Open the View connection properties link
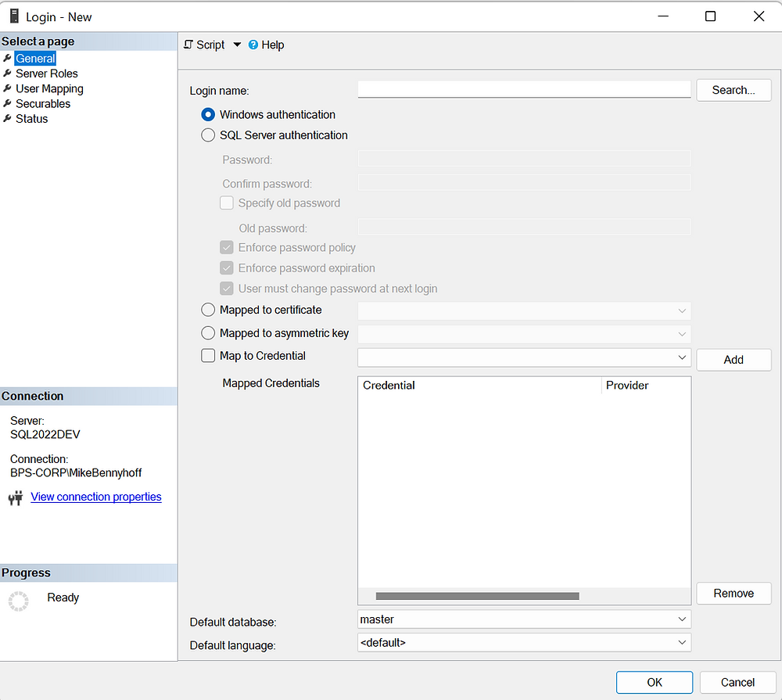The image size is (782, 700). coord(95,497)
